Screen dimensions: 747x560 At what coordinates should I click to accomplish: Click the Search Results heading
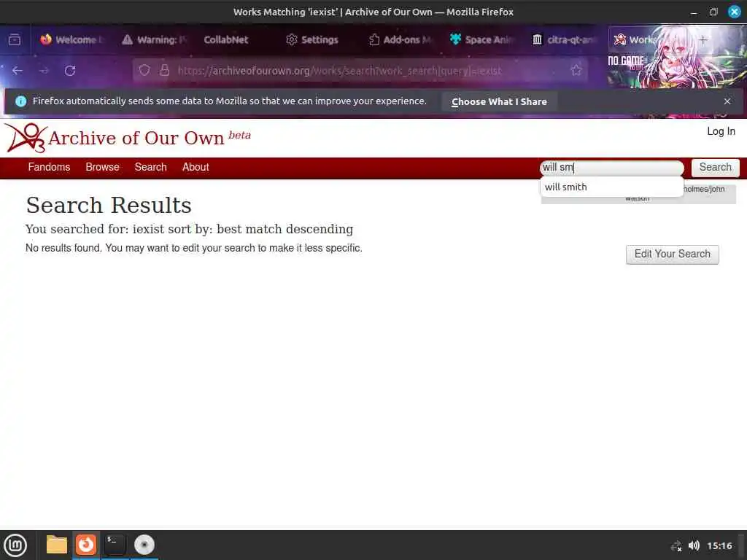(x=109, y=205)
